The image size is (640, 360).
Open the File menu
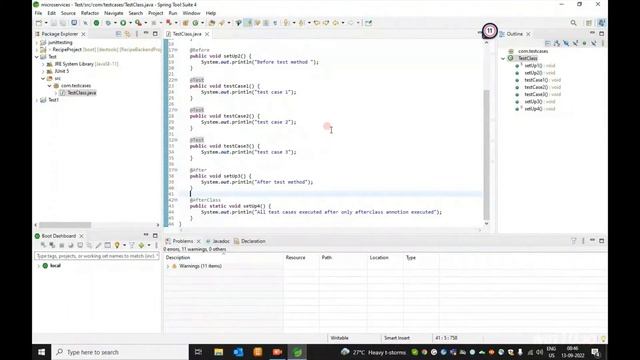tap(38, 13)
